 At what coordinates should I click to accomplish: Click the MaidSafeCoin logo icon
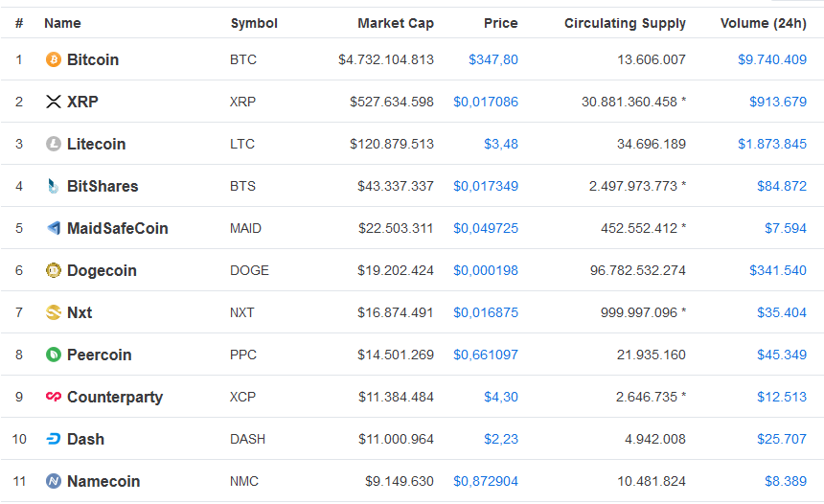[53, 228]
